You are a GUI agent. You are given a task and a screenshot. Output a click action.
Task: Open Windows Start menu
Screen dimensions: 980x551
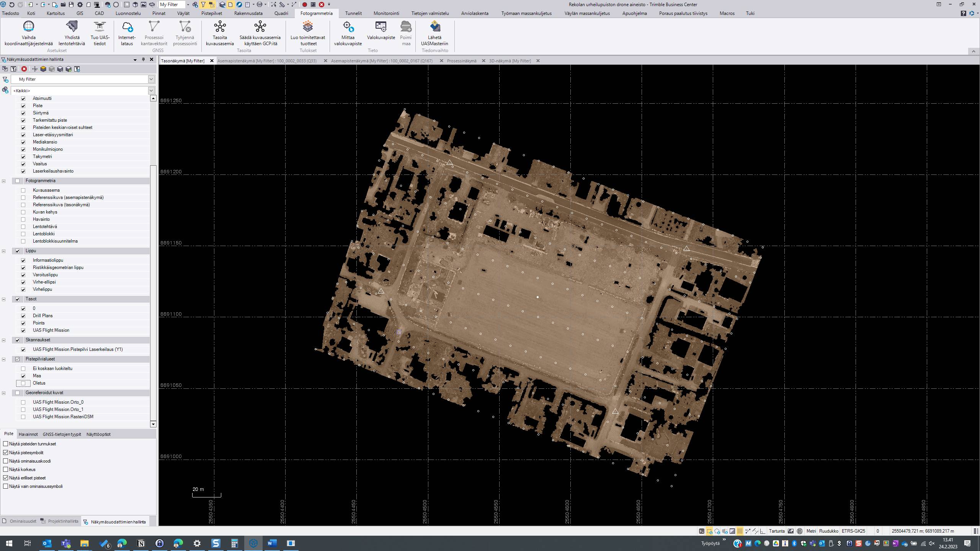[x=9, y=543]
